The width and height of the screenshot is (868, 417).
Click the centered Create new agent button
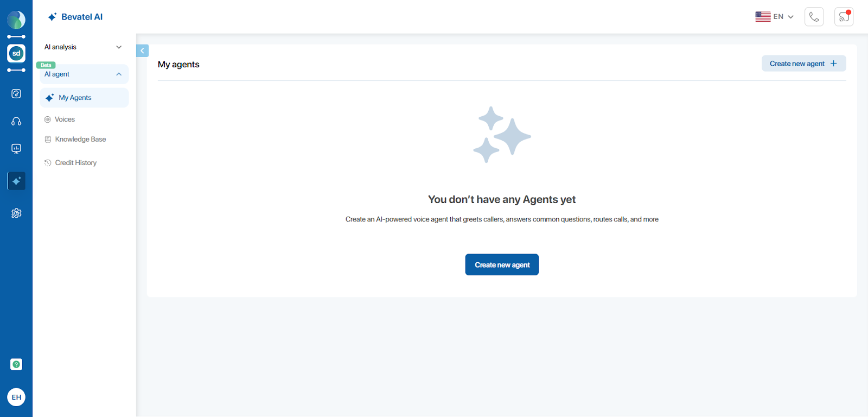tap(502, 265)
